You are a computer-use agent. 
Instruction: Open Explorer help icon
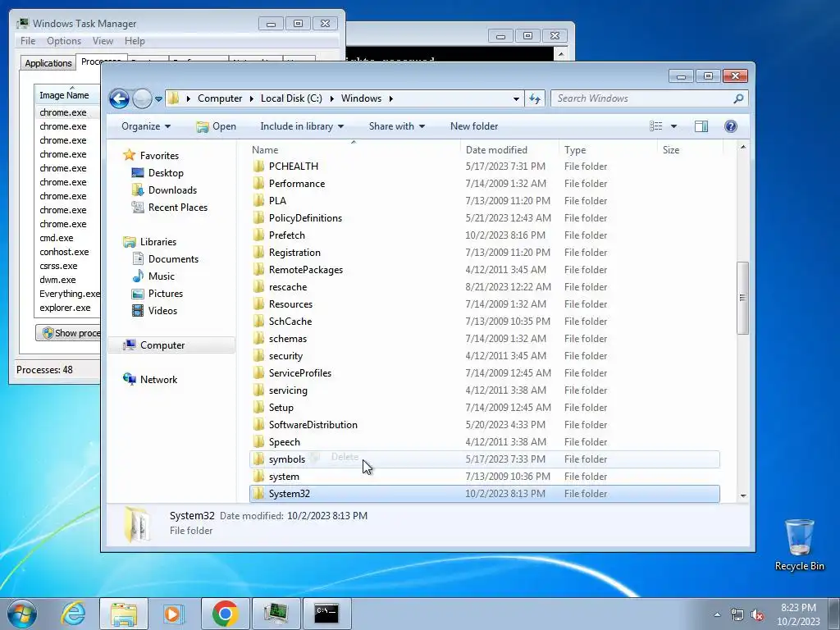point(731,126)
